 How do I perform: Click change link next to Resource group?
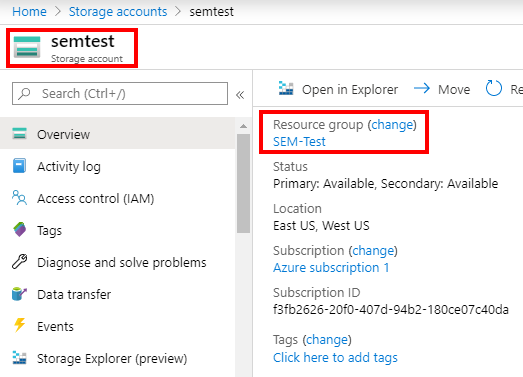(x=392, y=125)
